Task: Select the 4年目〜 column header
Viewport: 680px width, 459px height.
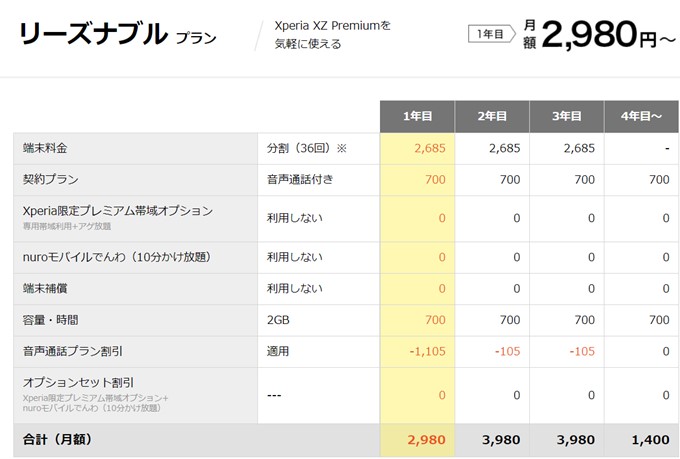Action: point(641,117)
